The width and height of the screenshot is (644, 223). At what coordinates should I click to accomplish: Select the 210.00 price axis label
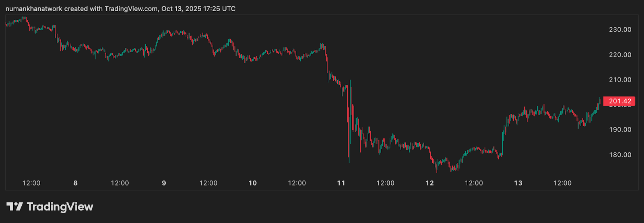pos(620,80)
